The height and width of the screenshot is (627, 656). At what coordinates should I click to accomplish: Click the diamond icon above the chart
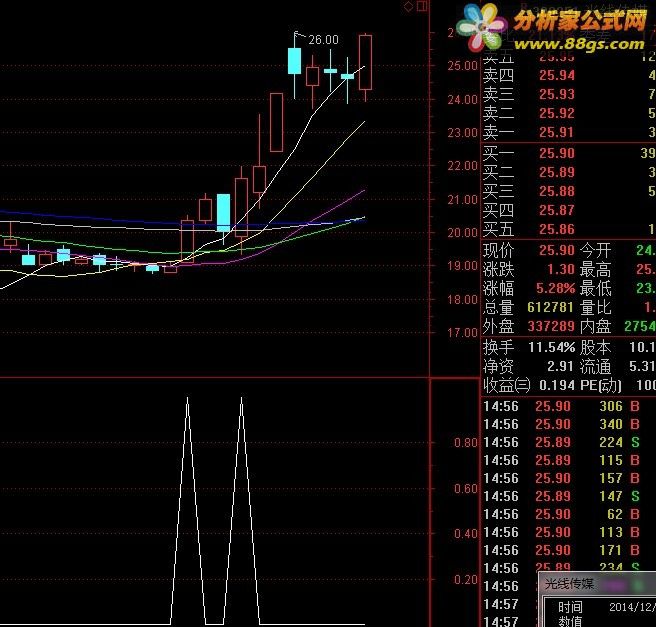click(x=408, y=6)
